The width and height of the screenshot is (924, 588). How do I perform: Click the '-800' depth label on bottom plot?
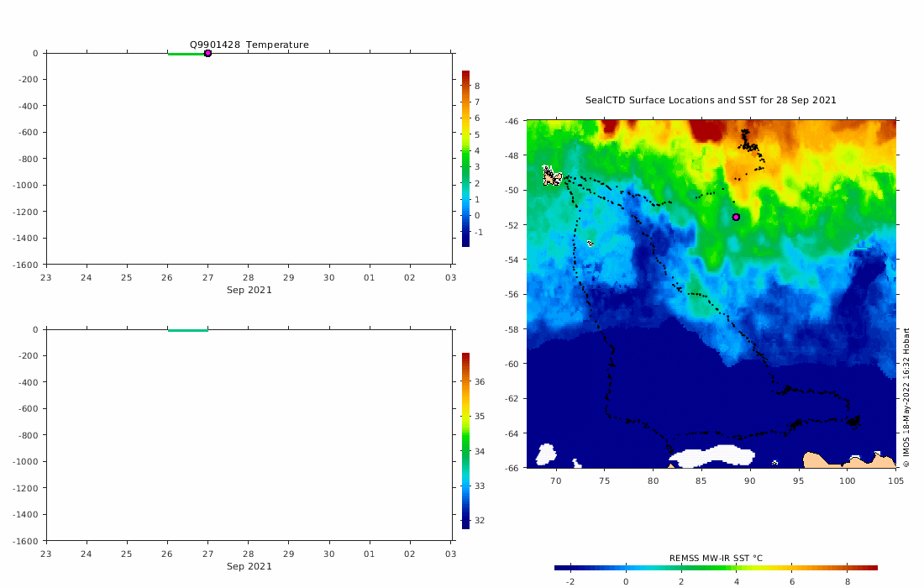(x=28, y=435)
